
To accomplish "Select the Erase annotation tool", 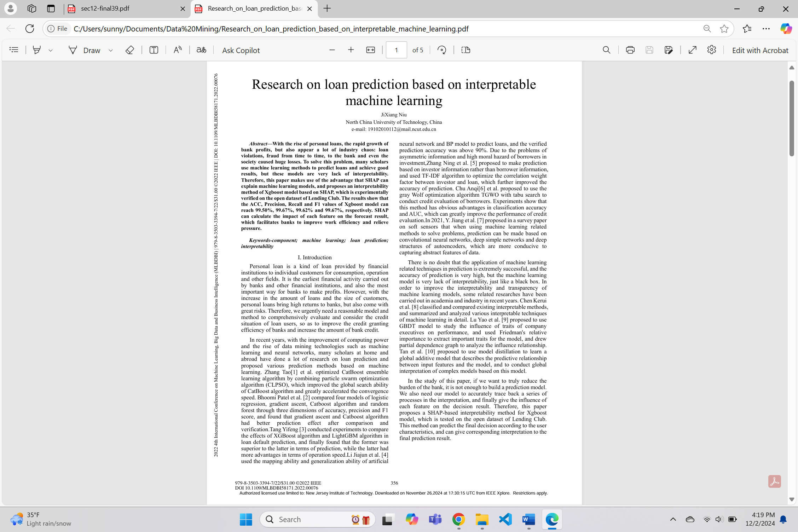I will 130,50.
